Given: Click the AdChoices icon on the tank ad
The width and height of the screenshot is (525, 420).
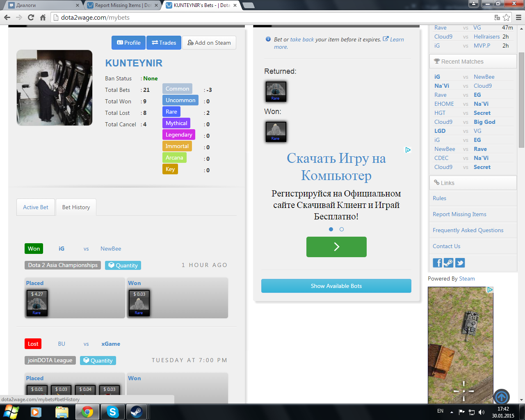Looking at the screenshot, I should pos(490,290).
